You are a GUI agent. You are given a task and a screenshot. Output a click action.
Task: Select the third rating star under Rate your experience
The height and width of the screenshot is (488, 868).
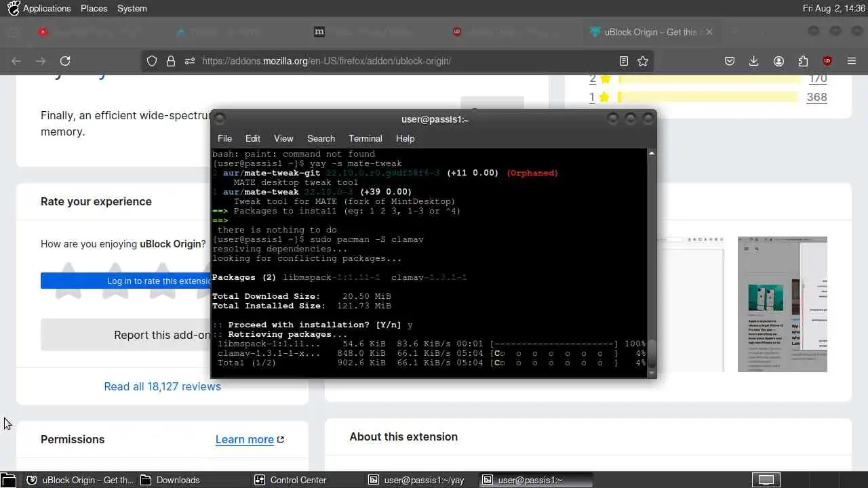pos(163,281)
